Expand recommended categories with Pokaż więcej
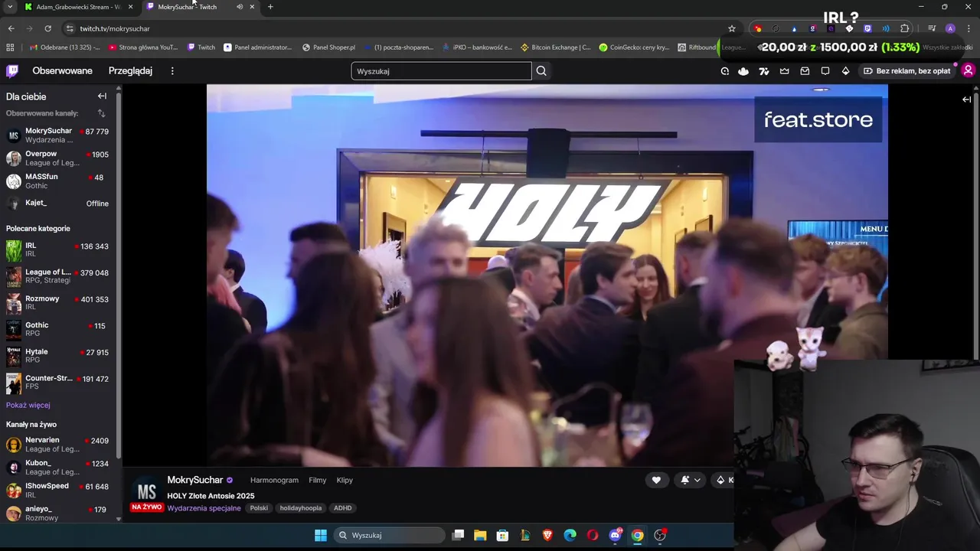The height and width of the screenshot is (551, 980). pyautogui.click(x=28, y=405)
